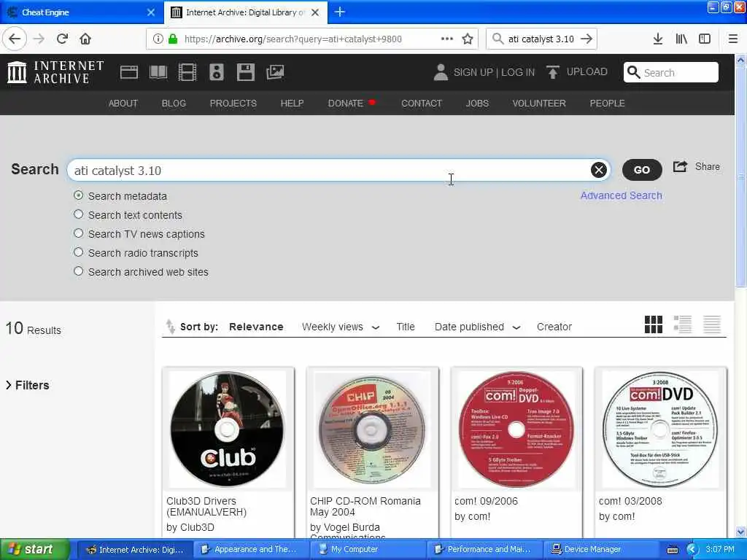
Task: Click the LOG IN link
Action: (518, 72)
